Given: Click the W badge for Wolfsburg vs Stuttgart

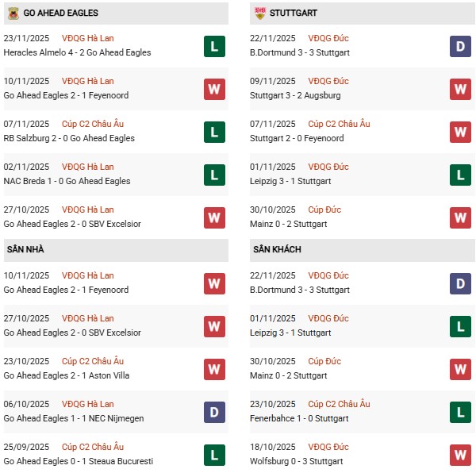Looking at the screenshot, I should (x=461, y=455).
